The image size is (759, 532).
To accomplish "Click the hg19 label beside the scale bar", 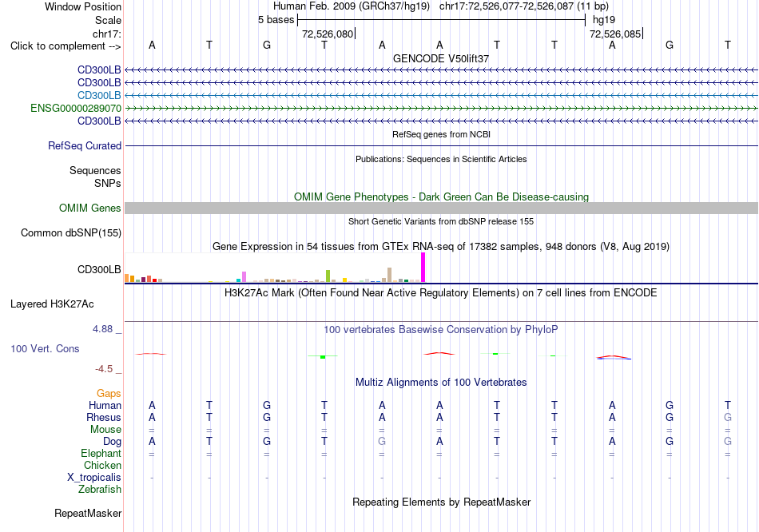I will pos(604,20).
